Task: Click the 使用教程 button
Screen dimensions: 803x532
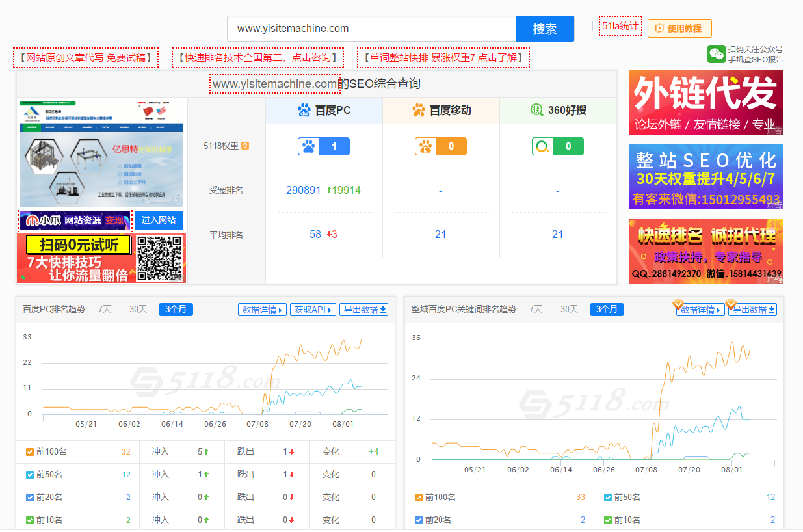Action: click(x=679, y=28)
